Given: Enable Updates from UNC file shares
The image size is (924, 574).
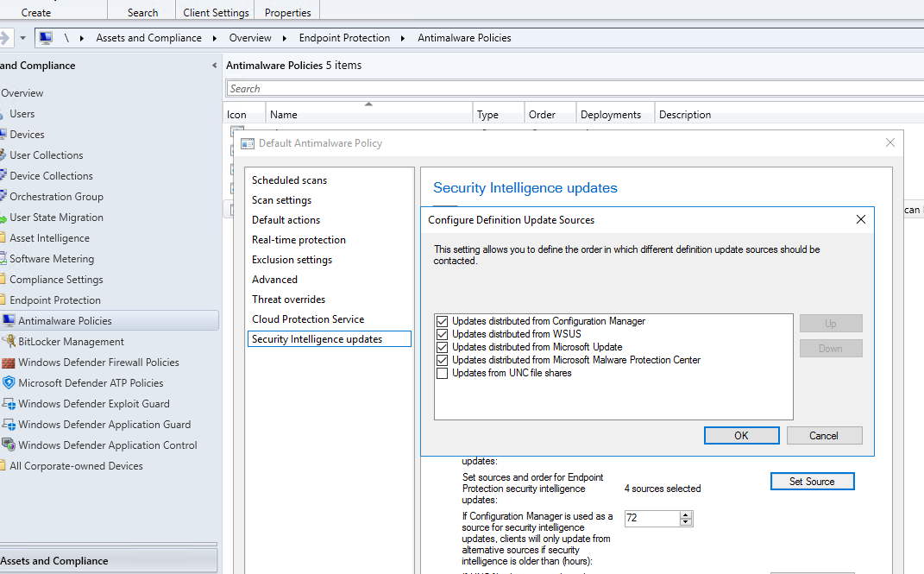Looking at the screenshot, I should coord(442,373).
